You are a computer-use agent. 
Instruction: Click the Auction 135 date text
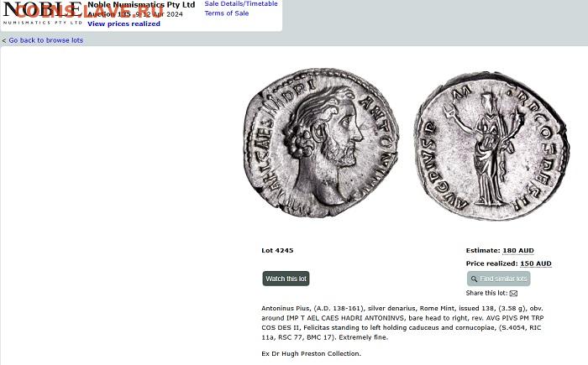(x=135, y=14)
